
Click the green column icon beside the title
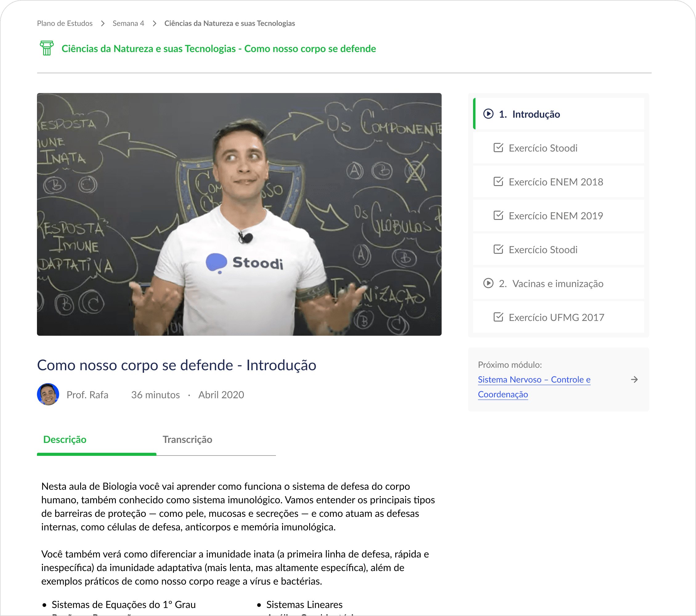[47, 48]
